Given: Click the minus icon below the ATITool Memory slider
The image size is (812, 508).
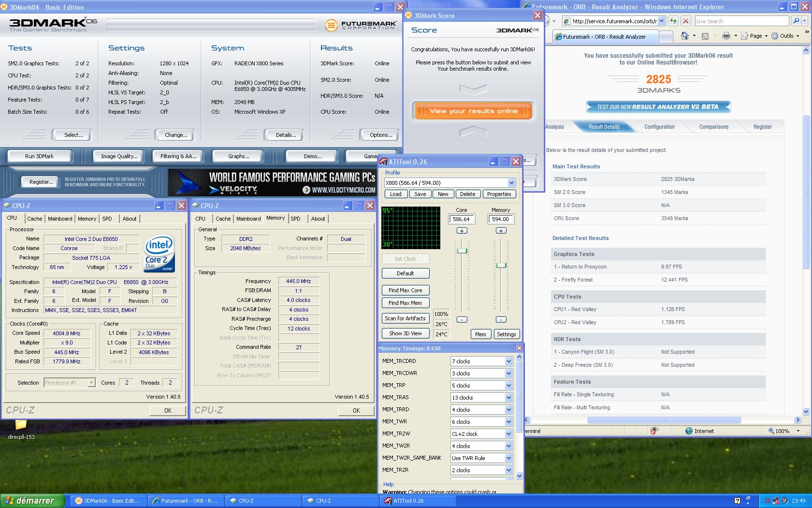Looking at the screenshot, I should [x=501, y=319].
